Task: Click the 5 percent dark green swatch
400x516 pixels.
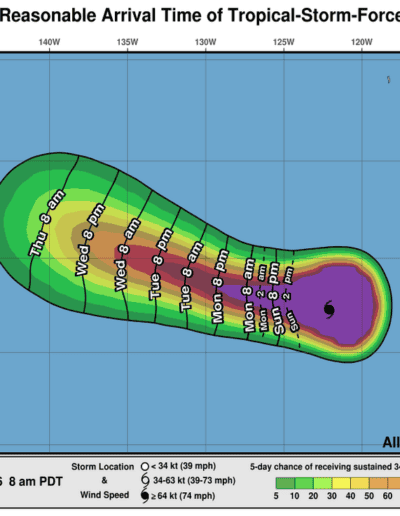Action: click(x=285, y=483)
